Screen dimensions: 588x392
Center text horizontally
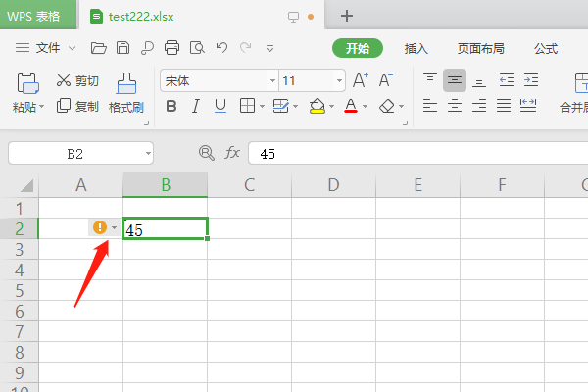[455, 106]
